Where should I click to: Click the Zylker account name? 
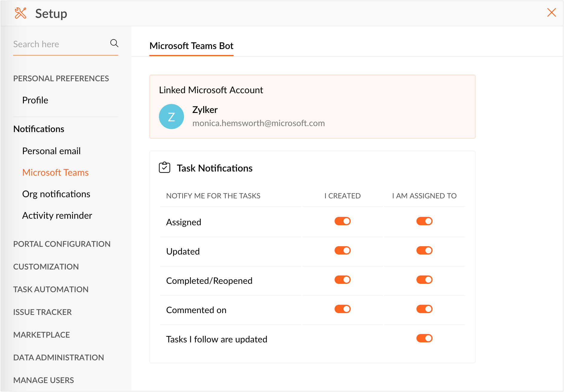pyautogui.click(x=205, y=110)
